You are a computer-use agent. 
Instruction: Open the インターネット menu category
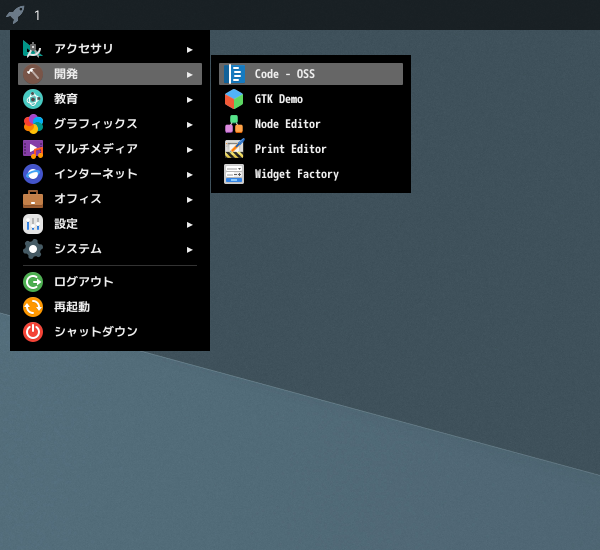pyautogui.click(x=110, y=174)
